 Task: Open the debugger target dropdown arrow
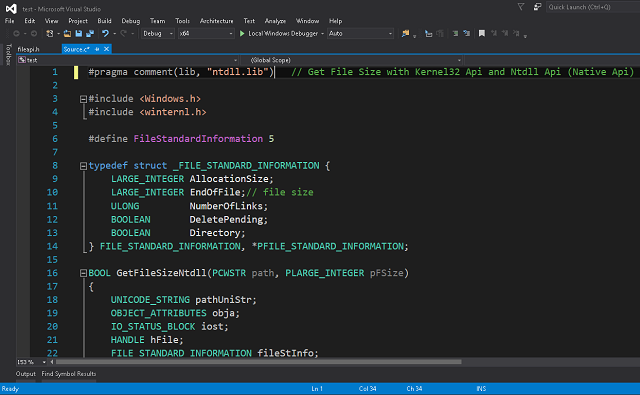pos(322,33)
